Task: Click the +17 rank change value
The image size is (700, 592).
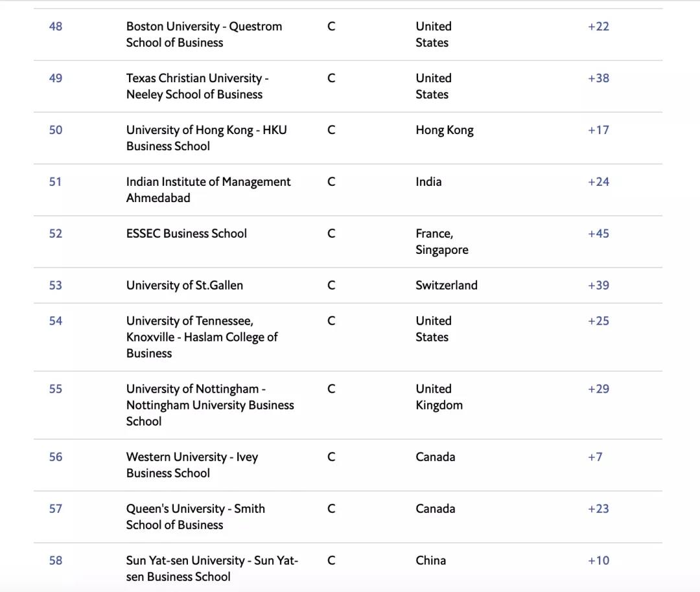Action: 598,130
